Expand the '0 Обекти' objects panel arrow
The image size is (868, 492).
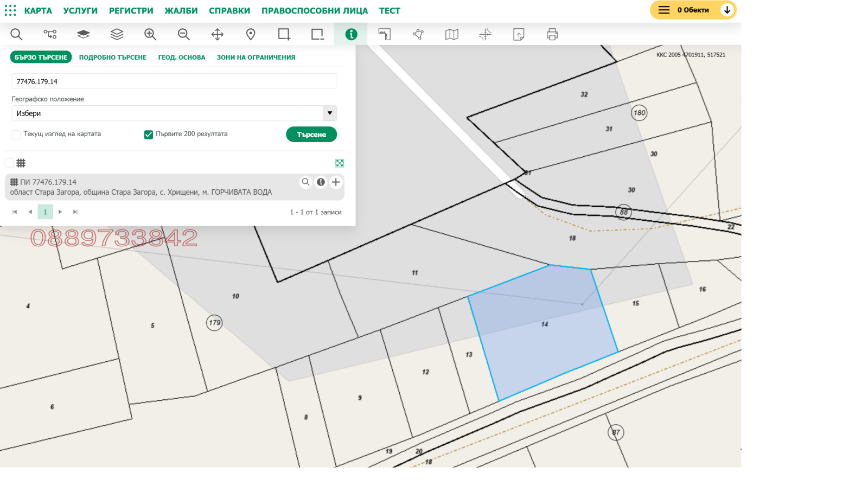click(727, 10)
